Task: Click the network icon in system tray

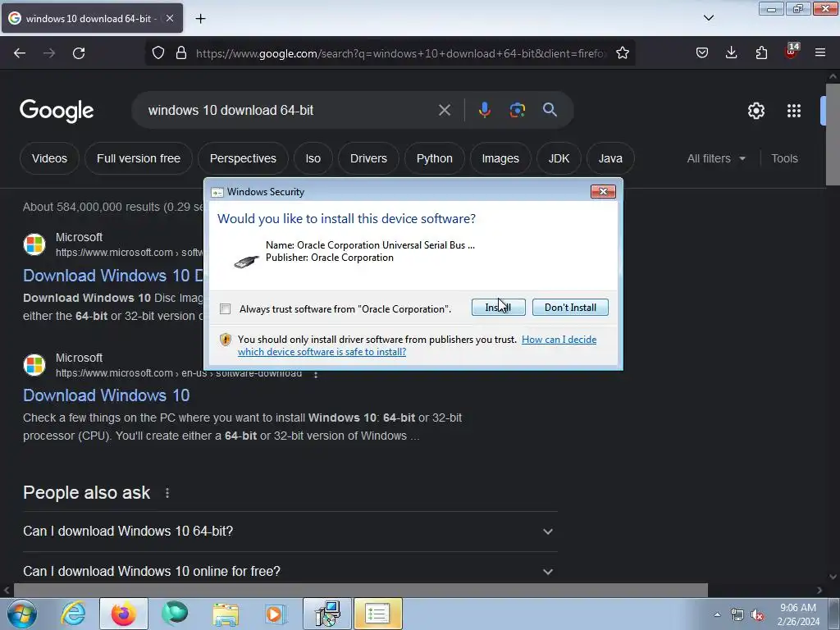Action: click(737, 615)
